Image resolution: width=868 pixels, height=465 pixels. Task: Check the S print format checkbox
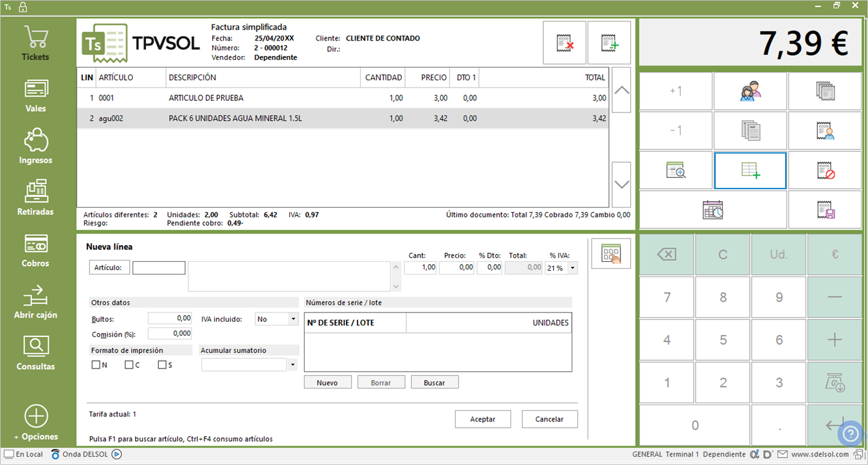(x=162, y=365)
